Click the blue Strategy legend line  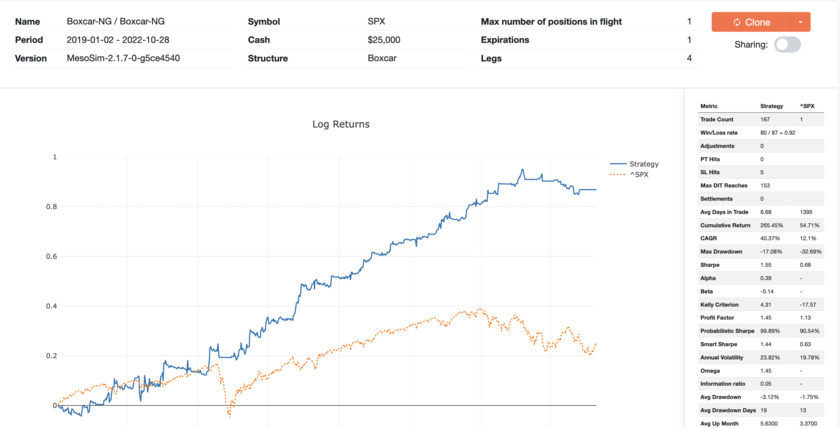618,163
